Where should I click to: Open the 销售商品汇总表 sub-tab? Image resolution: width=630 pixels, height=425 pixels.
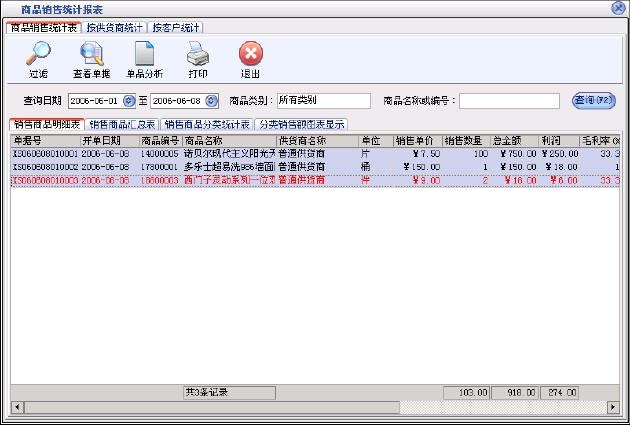(122, 125)
